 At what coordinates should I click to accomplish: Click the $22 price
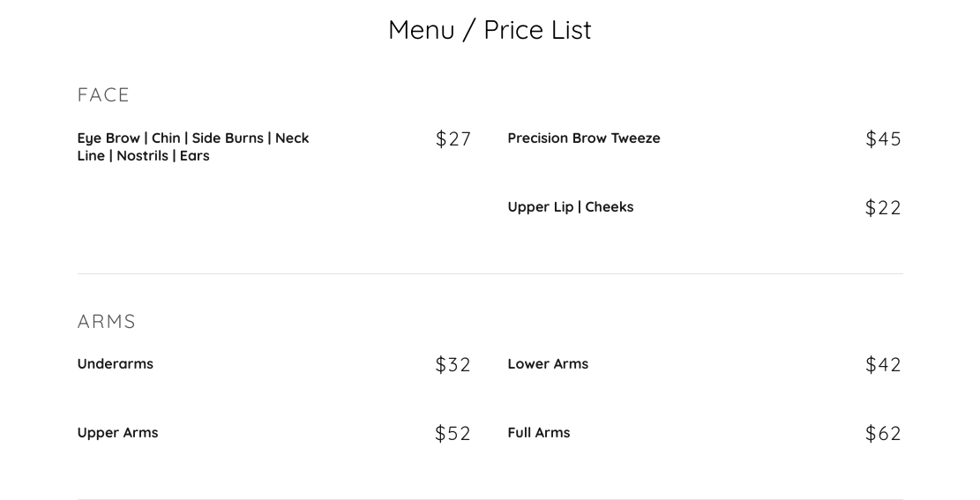[x=883, y=208]
